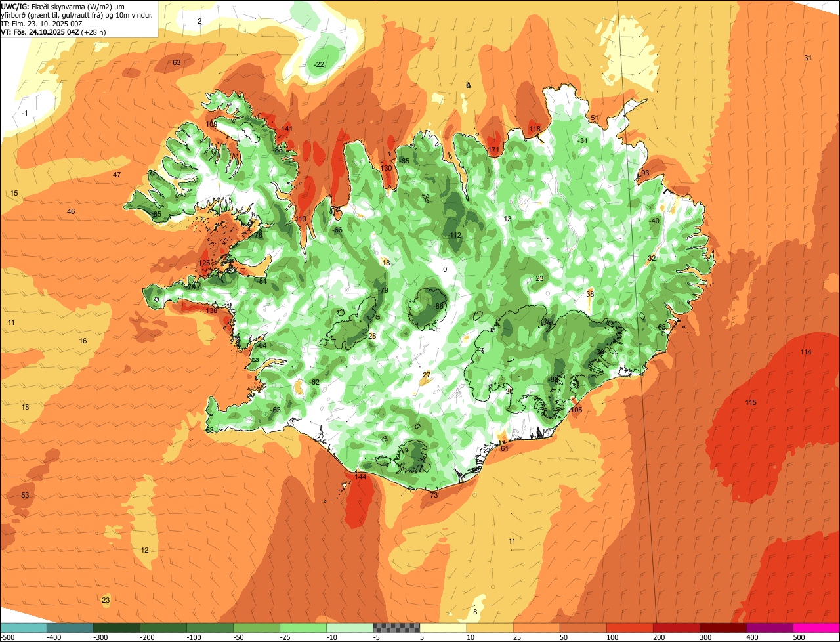
Task: Click the flux value '130'
Action: point(386,168)
